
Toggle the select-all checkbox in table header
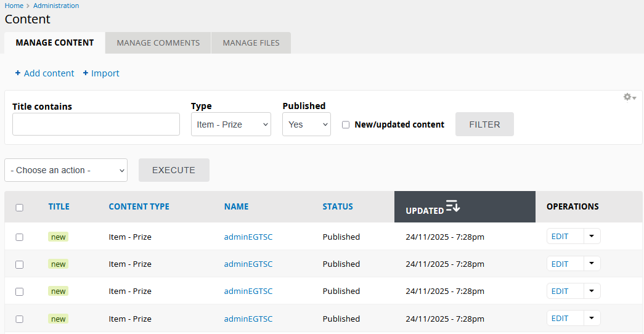pos(19,208)
